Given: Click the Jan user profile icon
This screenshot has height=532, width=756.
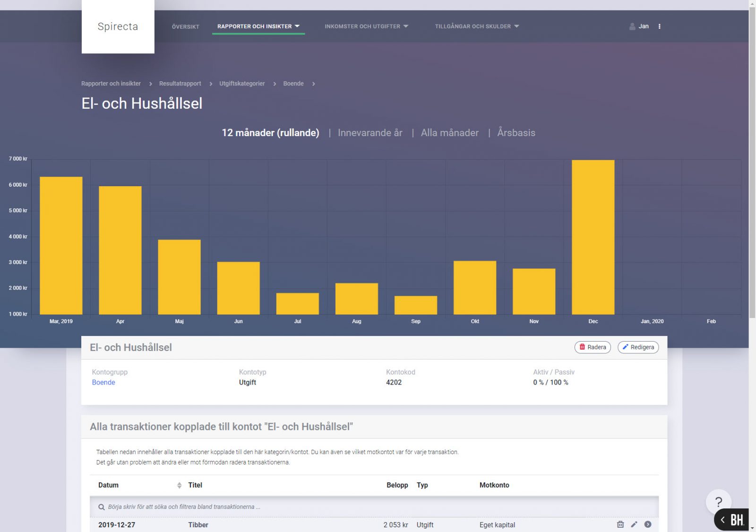Looking at the screenshot, I should 632,26.
